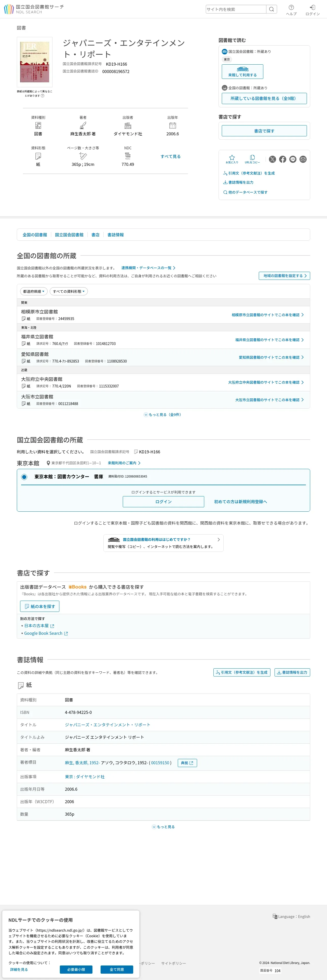Image resolution: width=327 pixels, height=980 pixels.
Task: Click 地域の図書館を設定する button
Action: coord(284,276)
